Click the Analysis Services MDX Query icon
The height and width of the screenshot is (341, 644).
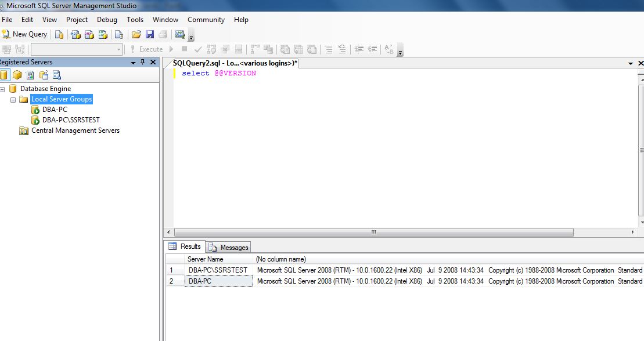tap(75, 34)
